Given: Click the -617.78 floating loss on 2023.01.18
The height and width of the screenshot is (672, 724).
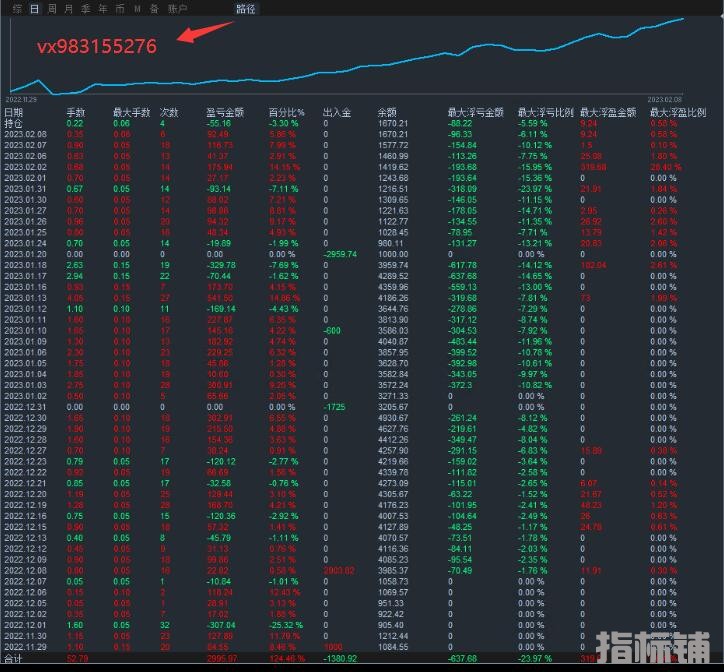Looking at the screenshot, I should 463,265.
